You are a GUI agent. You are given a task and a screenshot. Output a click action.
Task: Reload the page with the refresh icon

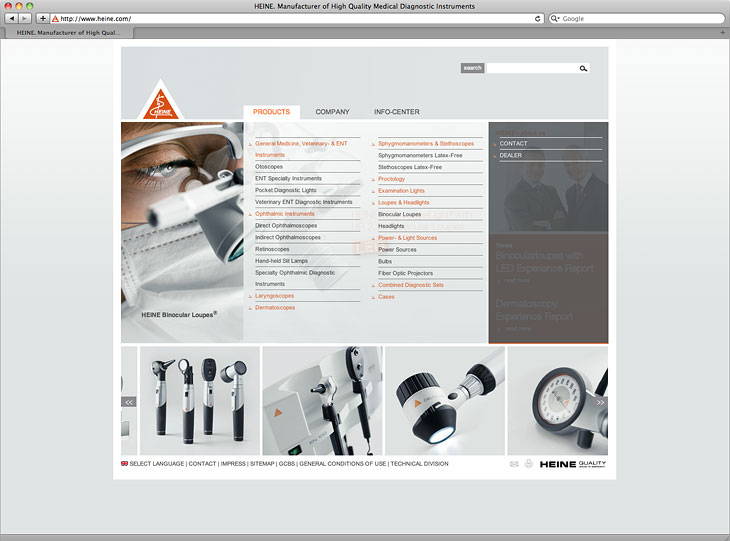tap(538, 19)
